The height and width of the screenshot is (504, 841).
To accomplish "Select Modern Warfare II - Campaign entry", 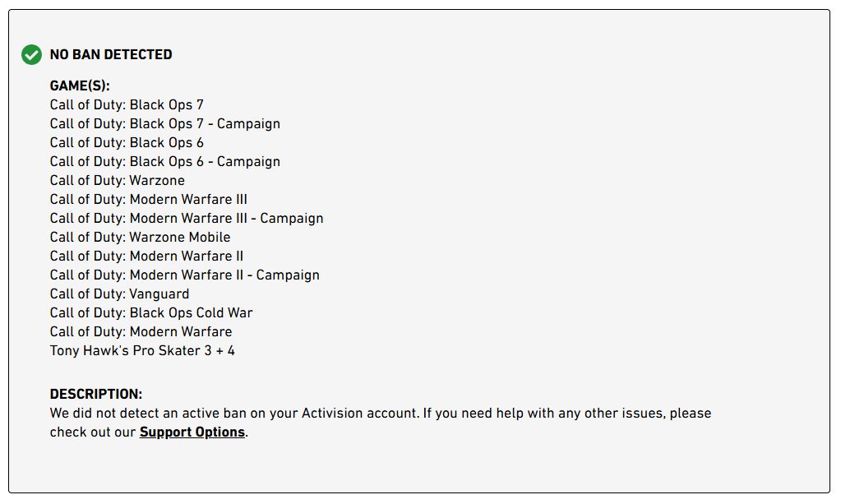I will tap(184, 275).
